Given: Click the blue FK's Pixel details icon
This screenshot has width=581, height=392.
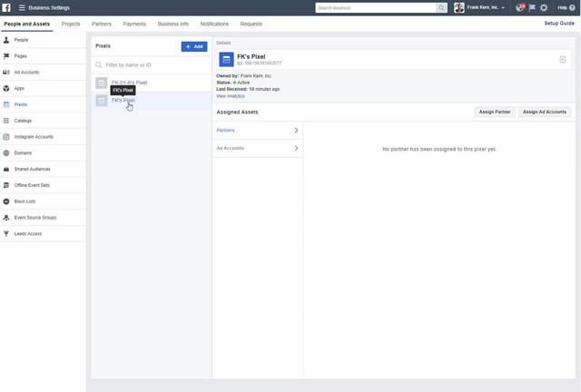Looking at the screenshot, I should pos(226,60).
